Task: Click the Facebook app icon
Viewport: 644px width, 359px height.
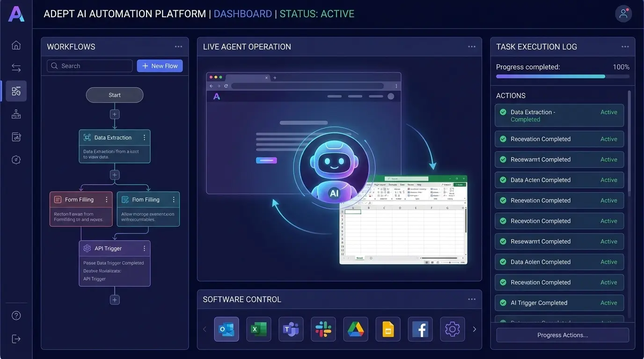Action: [x=420, y=329]
